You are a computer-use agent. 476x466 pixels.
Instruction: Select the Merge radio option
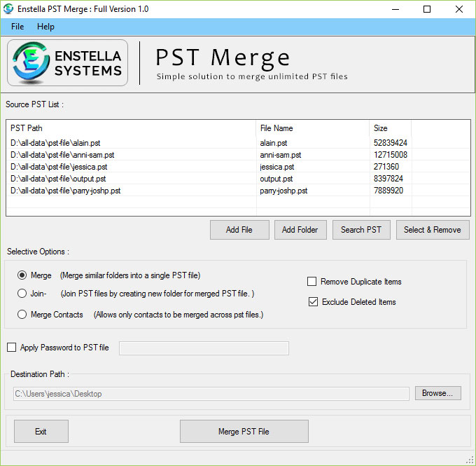tap(22, 275)
